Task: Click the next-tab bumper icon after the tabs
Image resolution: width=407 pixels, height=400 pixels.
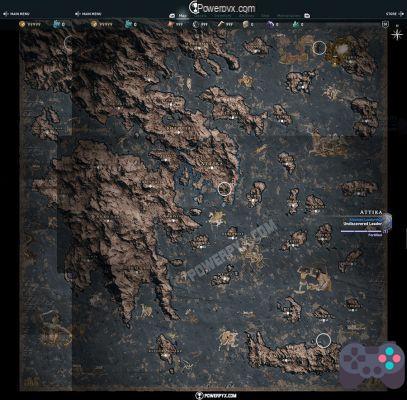Action: [x=307, y=15]
